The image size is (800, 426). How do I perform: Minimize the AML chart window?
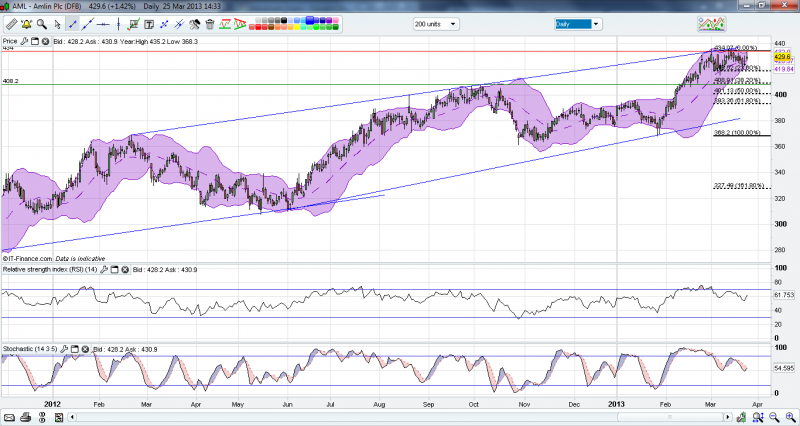tap(746, 6)
